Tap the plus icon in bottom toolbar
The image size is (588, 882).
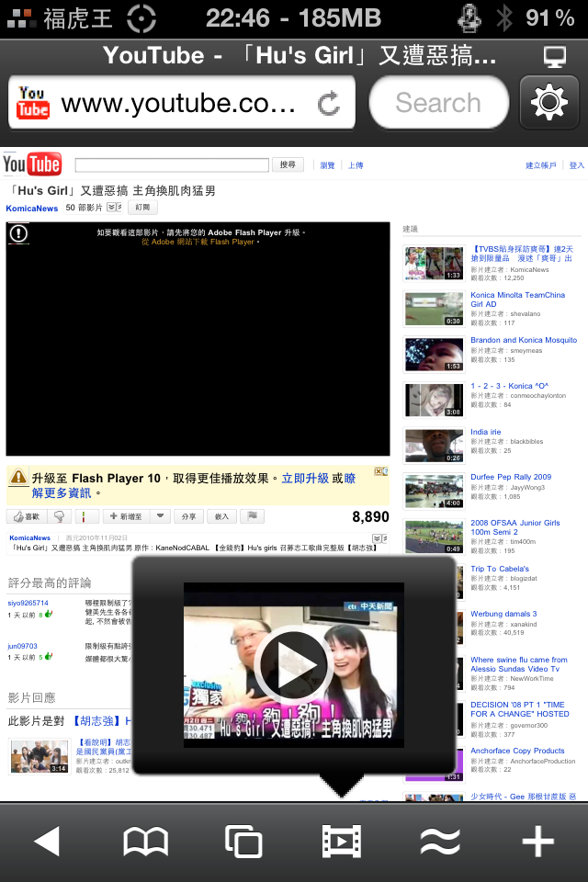[537, 842]
